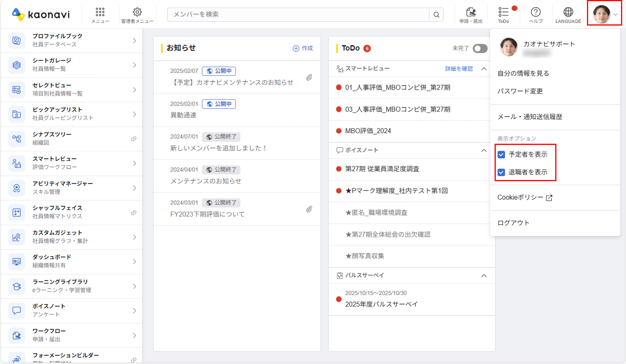The width and height of the screenshot is (626, 364).
Task: Click the ToDo list icon in header
Action: pos(503,12)
